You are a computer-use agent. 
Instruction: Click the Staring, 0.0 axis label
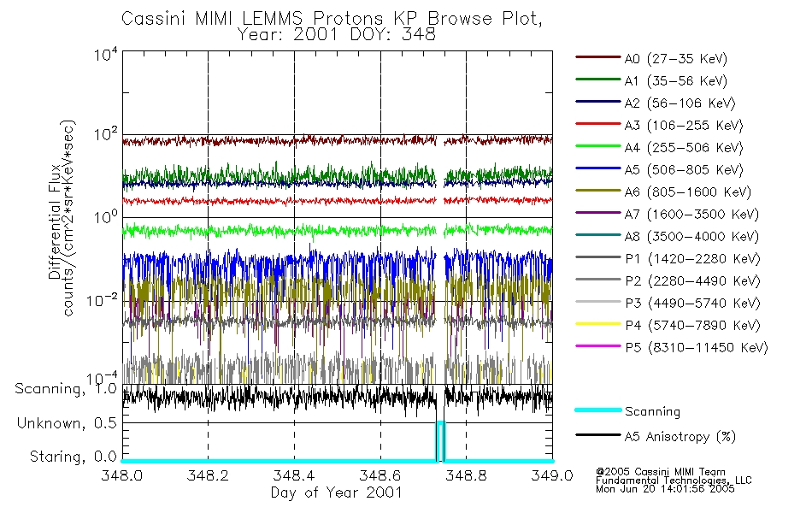tap(74, 457)
